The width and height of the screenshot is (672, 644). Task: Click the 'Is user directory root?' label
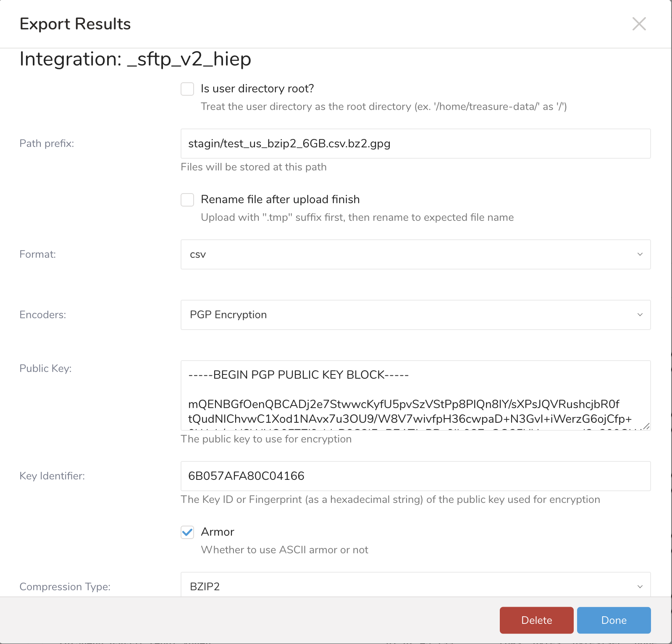(x=257, y=89)
